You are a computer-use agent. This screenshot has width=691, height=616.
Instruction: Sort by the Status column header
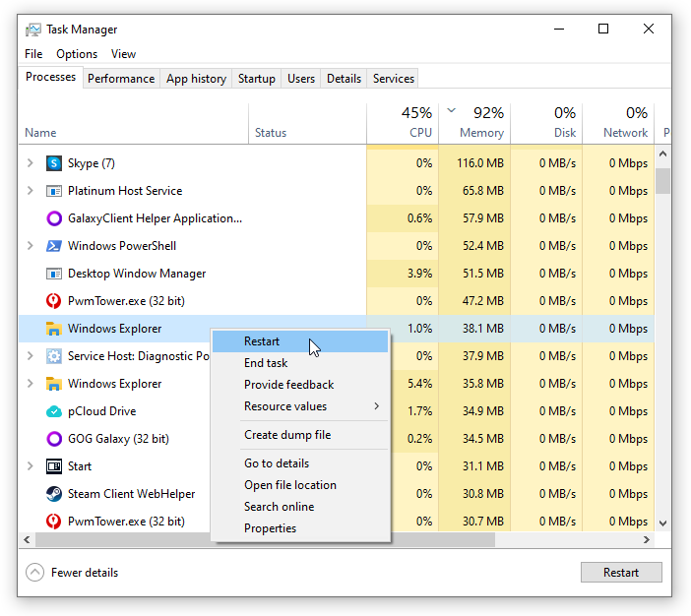pos(307,124)
